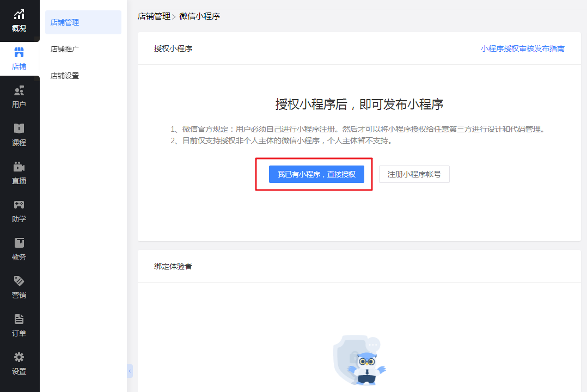Open the 订单 orders document icon
587x392 pixels.
(x=19, y=319)
